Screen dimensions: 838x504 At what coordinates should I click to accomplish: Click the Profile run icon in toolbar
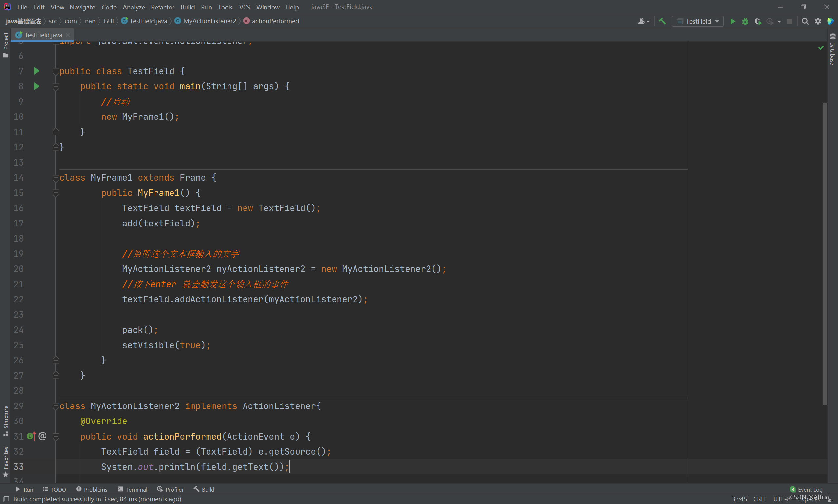tap(770, 21)
